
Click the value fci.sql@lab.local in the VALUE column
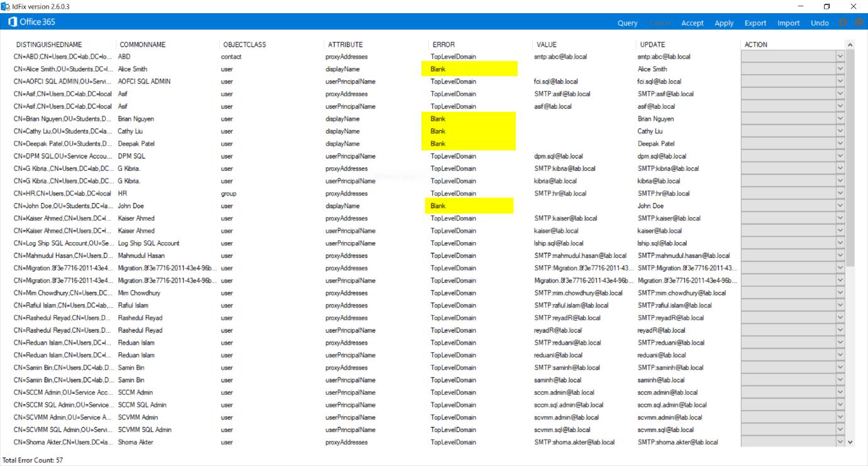556,82
